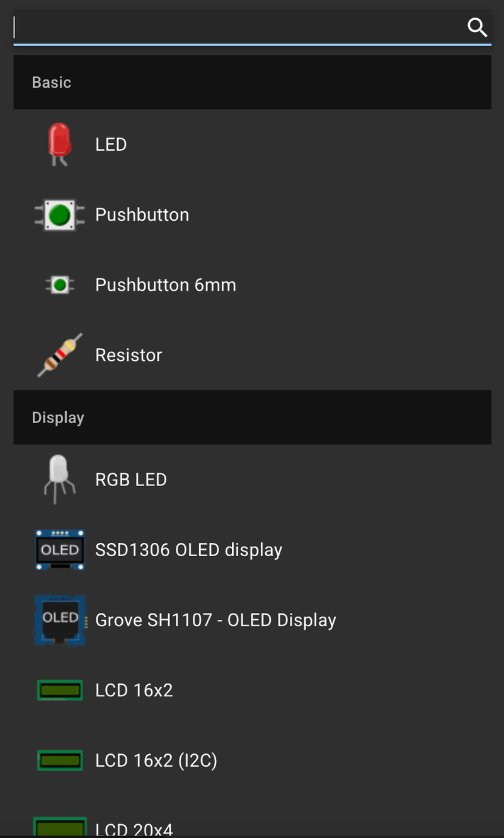The height and width of the screenshot is (838, 504).
Task: Click the red LED icon
Action: point(60,144)
